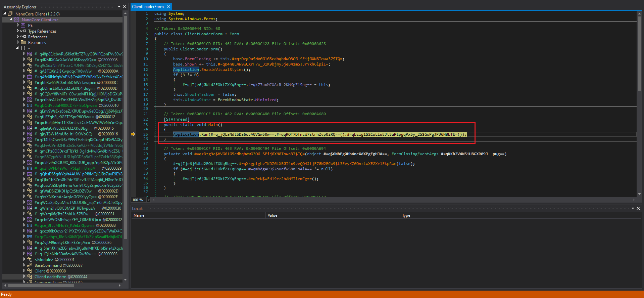Close the Assembly Explorer panel
The image size is (644, 298).
125,7
